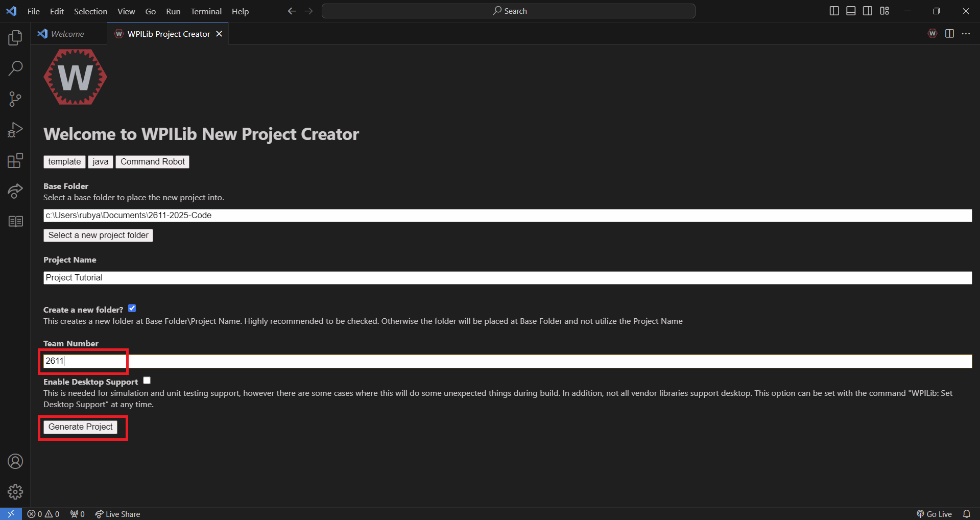Switch to the Welcome tab
Viewport: 980px width, 520px height.
(x=69, y=34)
